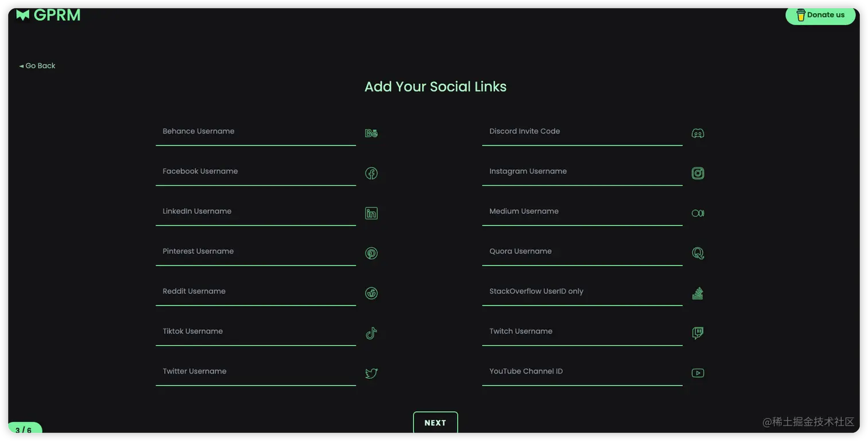Select the YouTube Channel ID field
The height and width of the screenshot is (441, 868).
coord(582,372)
